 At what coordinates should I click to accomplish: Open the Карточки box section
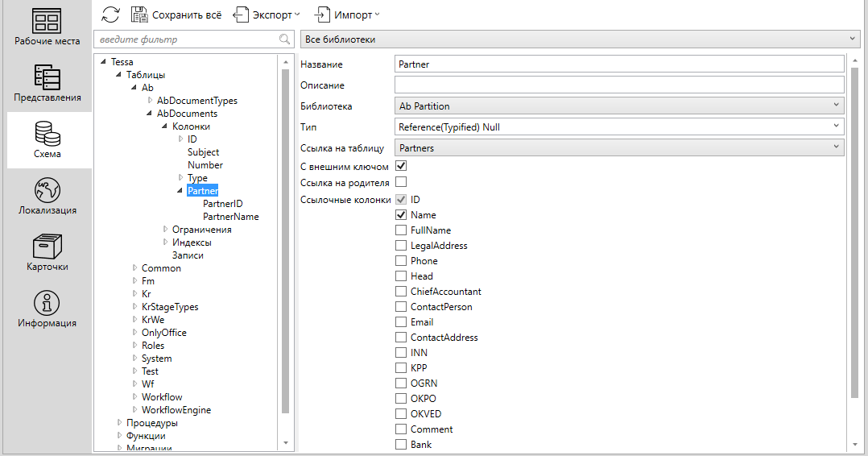pos(47,252)
